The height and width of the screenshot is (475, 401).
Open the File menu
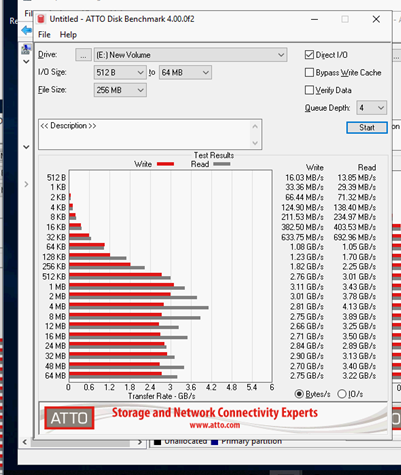(x=44, y=35)
